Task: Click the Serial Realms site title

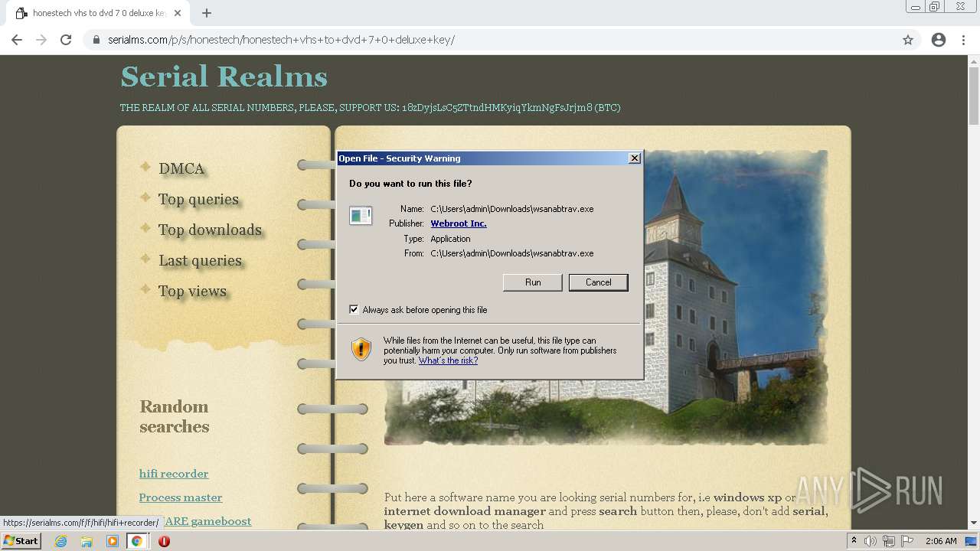Action: tap(224, 77)
